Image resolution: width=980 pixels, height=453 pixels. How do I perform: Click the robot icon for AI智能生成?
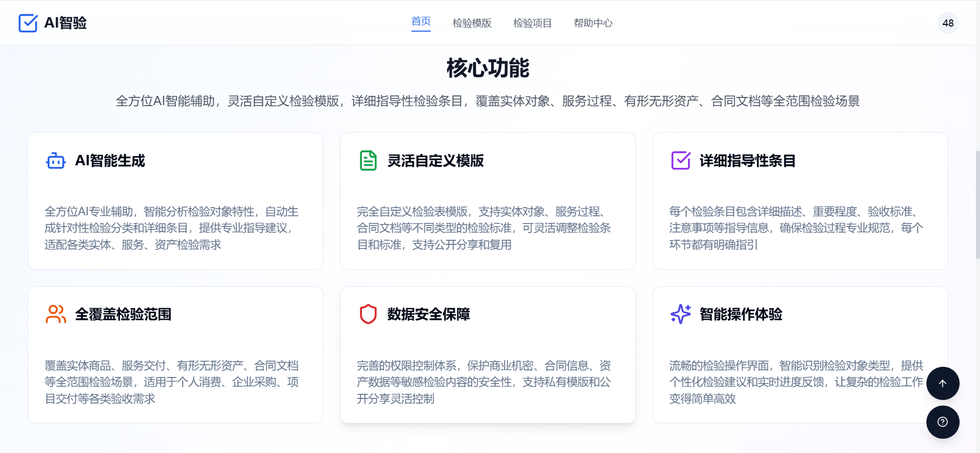coord(56,161)
